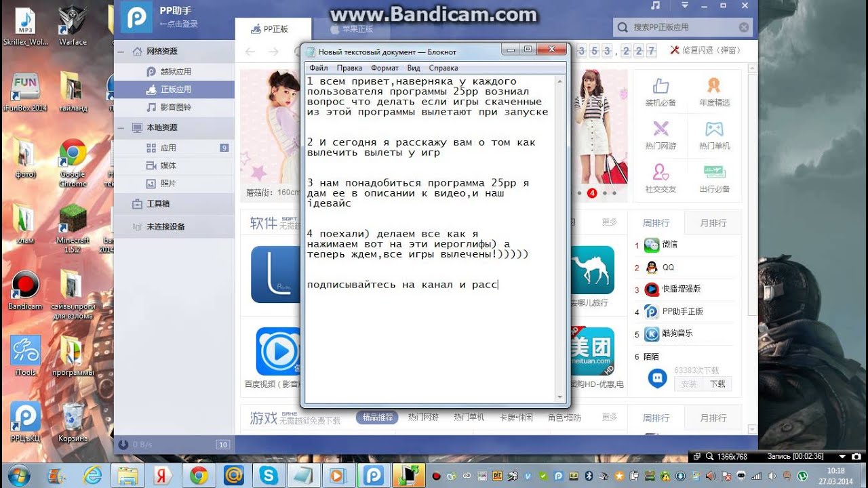Click the 下载 download button for 陌陌
Viewport: 868px width, 488px height.
point(717,383)
